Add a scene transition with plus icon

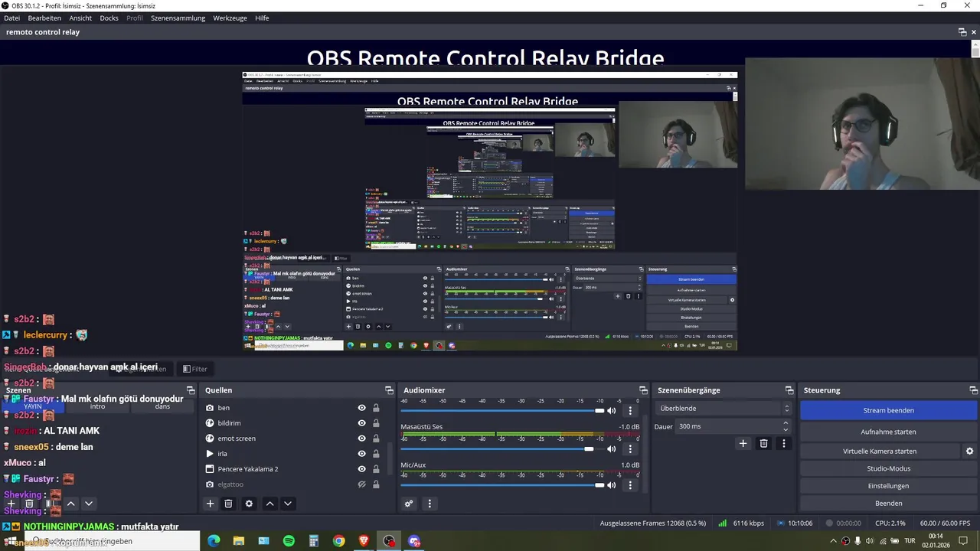tap(743, 443)
